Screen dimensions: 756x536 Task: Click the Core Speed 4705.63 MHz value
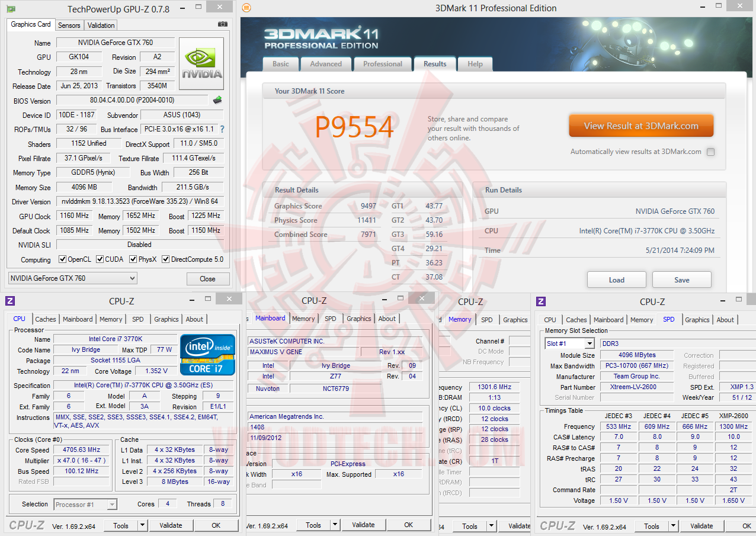[x=82, y=450]
